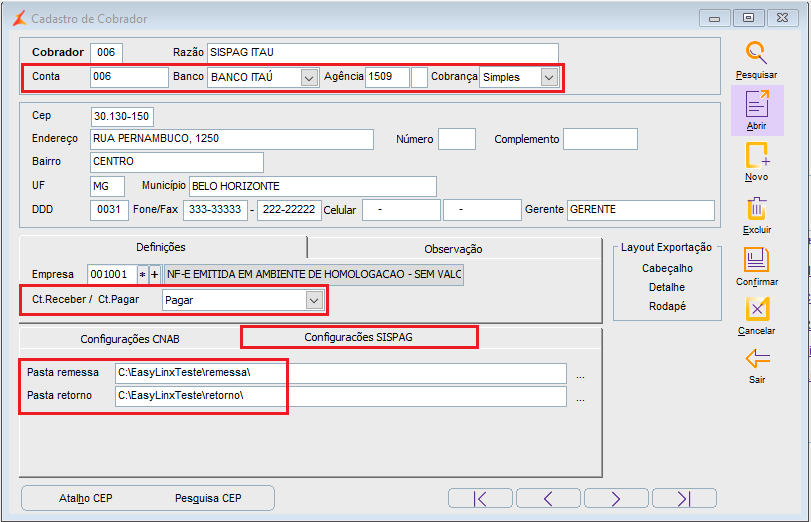Switch to the Definições tab
Screen dimensions: 811x522
tap(161, 247)
